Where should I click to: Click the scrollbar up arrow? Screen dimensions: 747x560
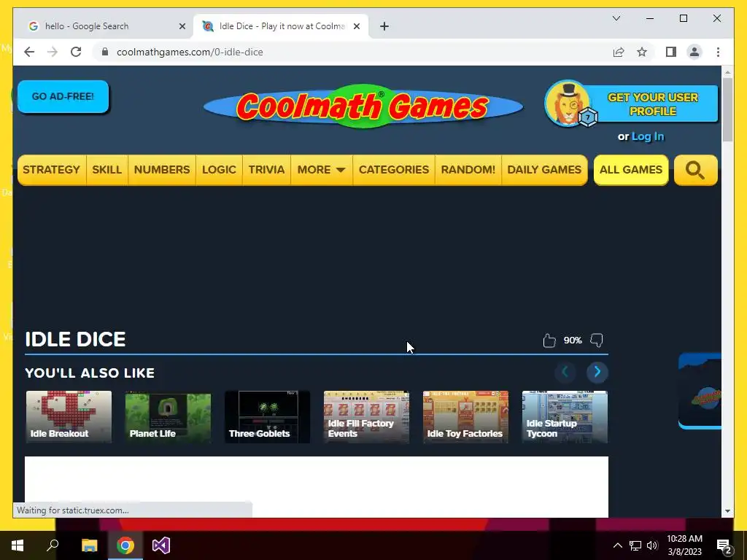tap(727, 72)
